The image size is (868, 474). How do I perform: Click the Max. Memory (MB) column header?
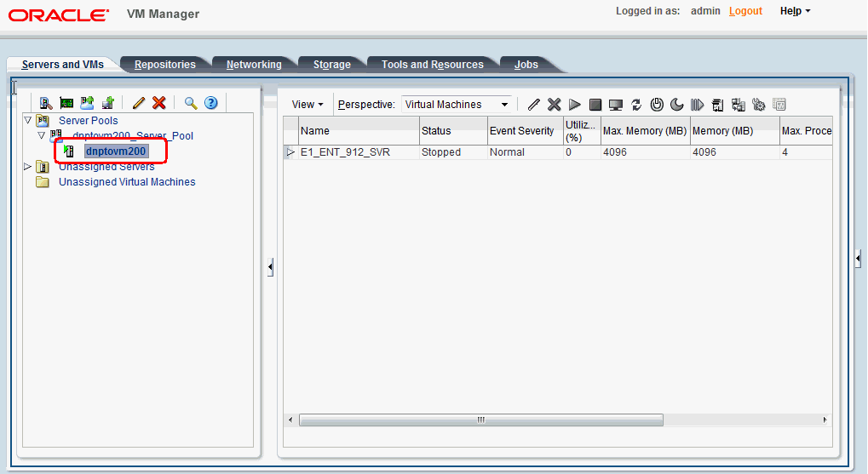646,131
